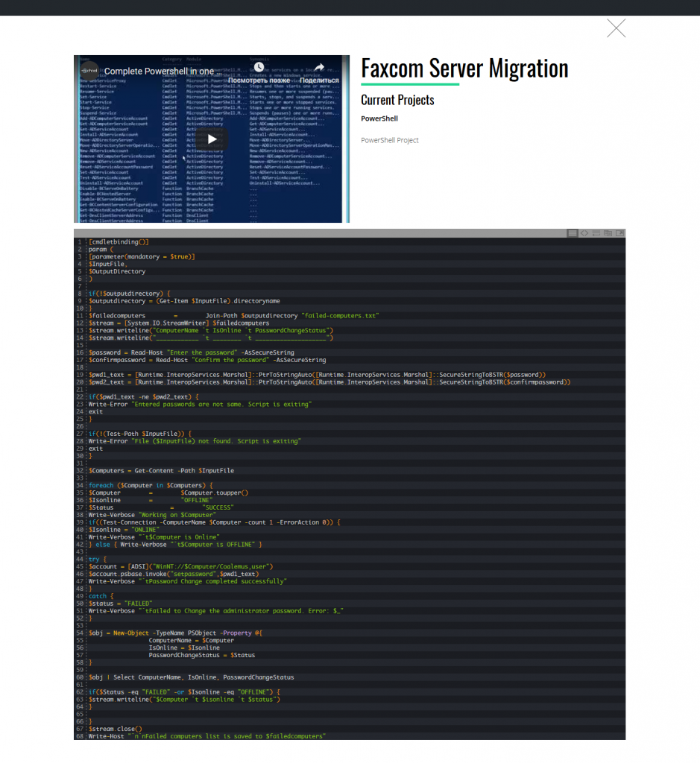Open the 'Complete Powershell in one ...' video title
700x763 pixels.
pyautogui.click(x=162, y=71)
